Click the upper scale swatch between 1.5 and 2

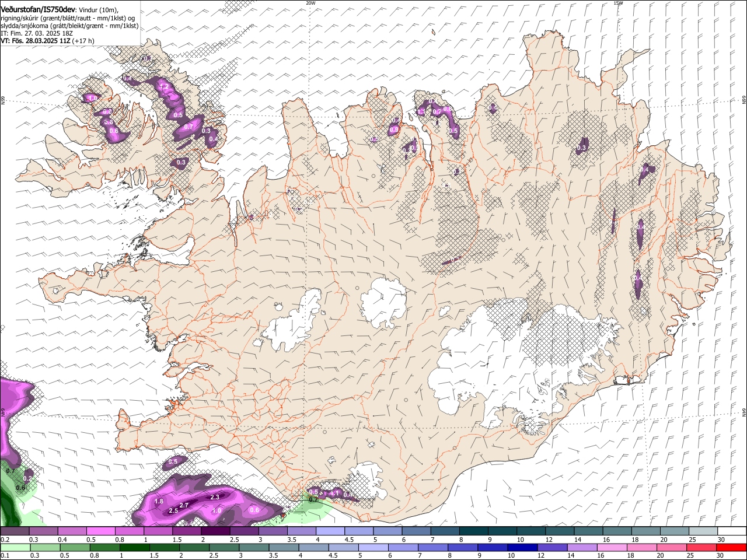tap(187, 531)
